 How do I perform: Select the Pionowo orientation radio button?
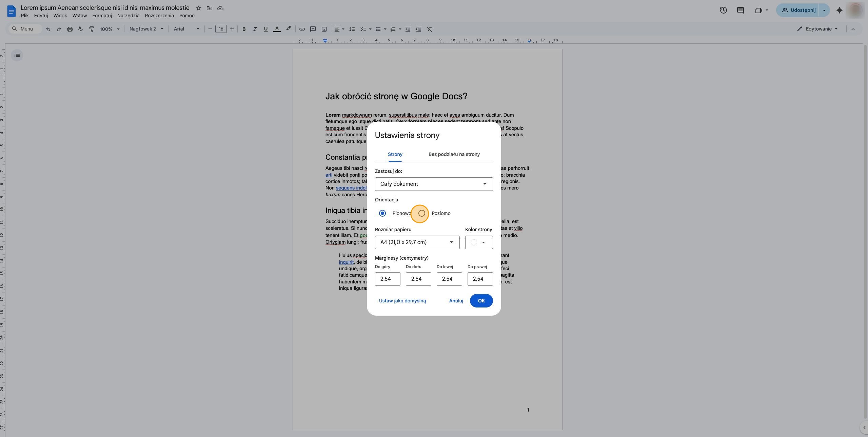(x=382, y=213)
